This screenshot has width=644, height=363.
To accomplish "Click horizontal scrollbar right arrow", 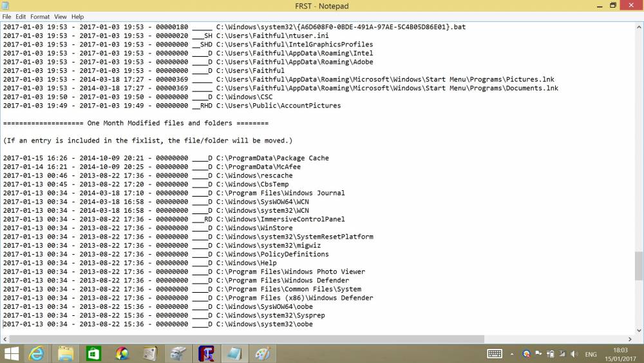I will point(630,339).
